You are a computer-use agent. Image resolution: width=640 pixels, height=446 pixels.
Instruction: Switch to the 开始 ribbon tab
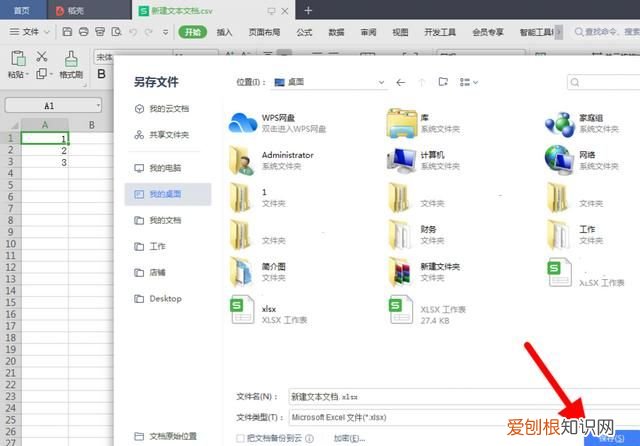[193, 32]
